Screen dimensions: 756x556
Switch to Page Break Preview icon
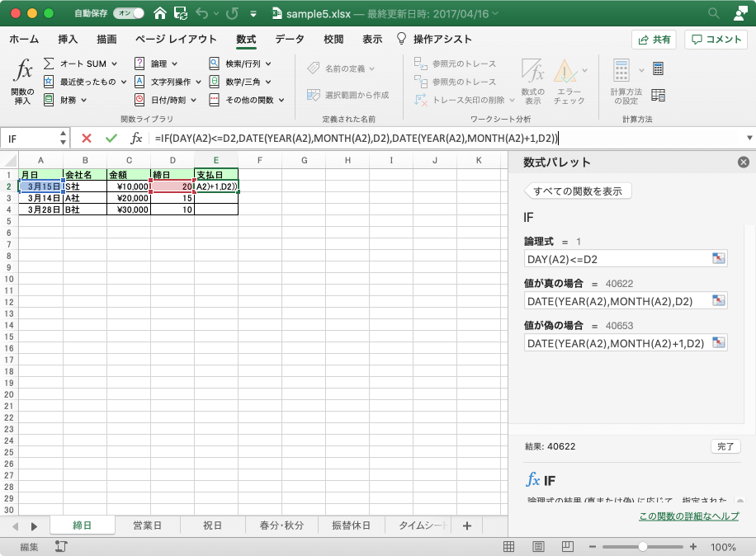click(x=568, y=547)
